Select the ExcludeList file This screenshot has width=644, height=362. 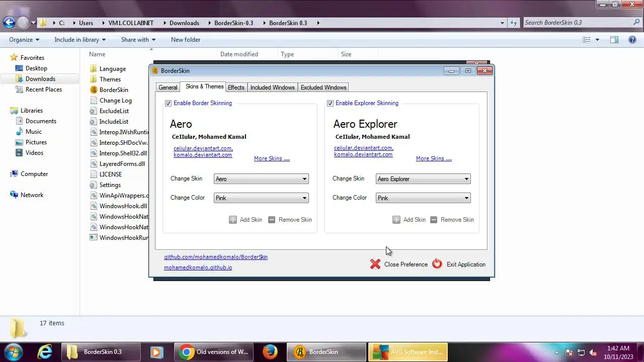[114, 111]
